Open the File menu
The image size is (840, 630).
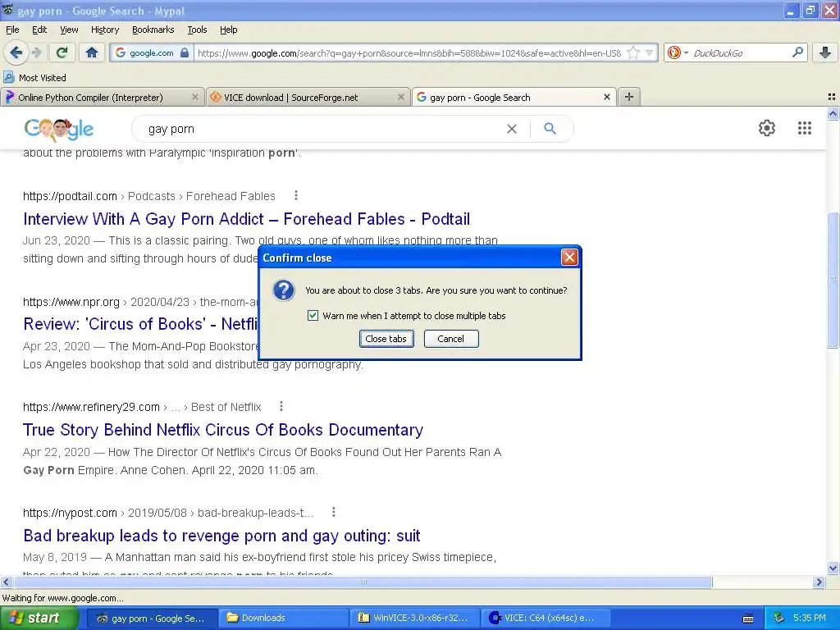(x=12, y=30)
